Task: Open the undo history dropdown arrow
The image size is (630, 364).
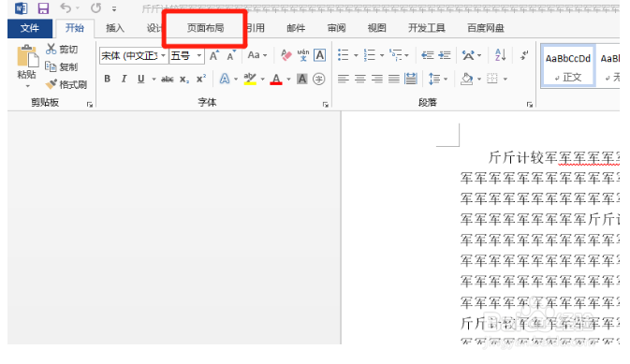Action: [78, 8]
